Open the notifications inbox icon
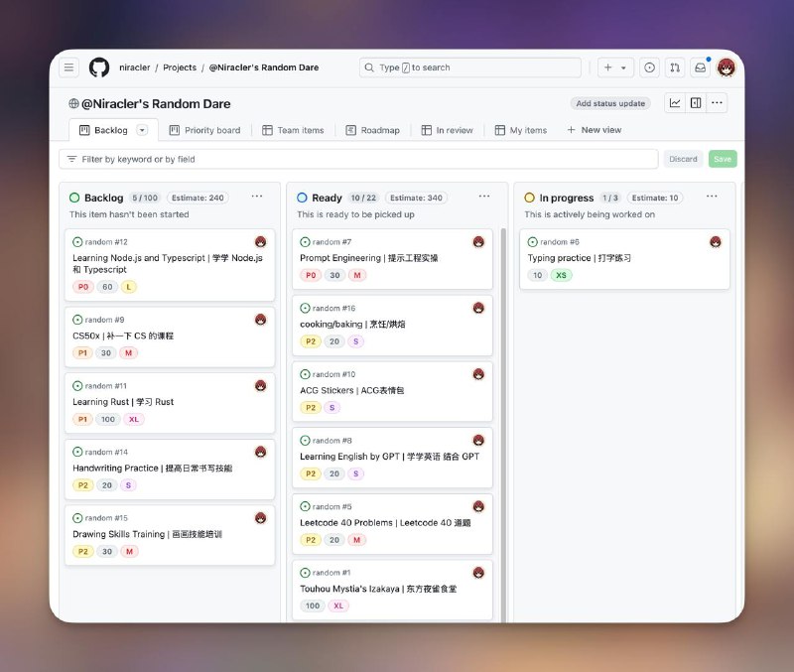Screen dimensions: 794x672 [x=698, y=67]
